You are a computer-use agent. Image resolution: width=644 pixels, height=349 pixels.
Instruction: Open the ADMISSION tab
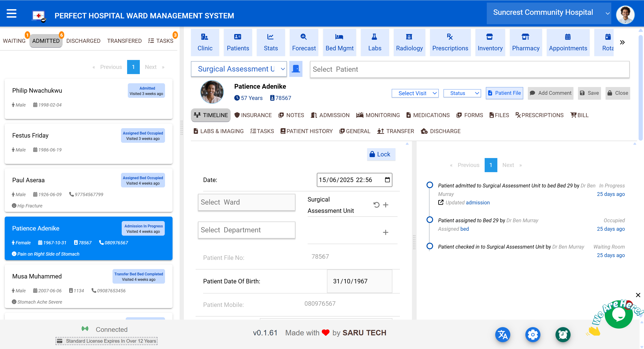point(330,115)
